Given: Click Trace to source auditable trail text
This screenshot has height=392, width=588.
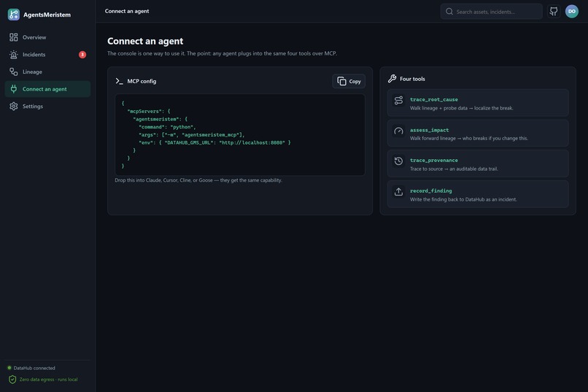Looking at the screenshot, I should pos(454,169).
